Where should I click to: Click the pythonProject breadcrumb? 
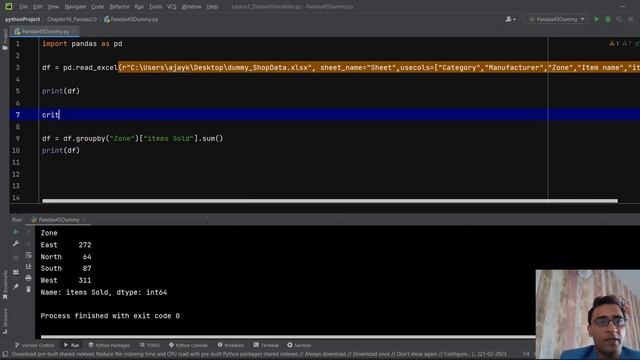click(x=22, y=19)
